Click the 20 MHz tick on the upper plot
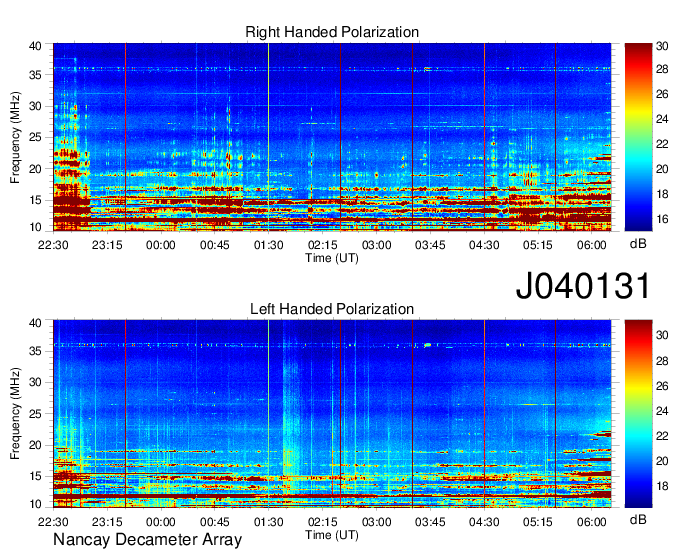 [35, 169]
